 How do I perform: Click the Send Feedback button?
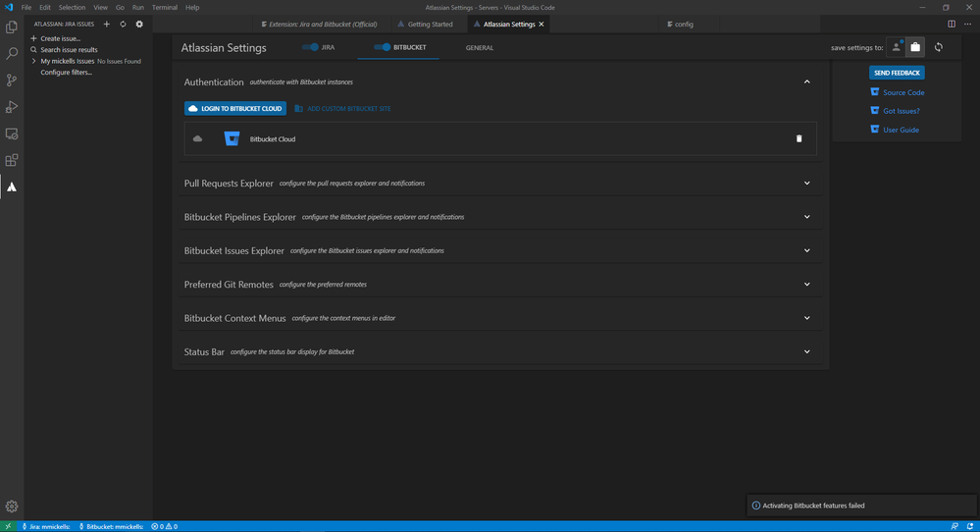click(897, 73)
